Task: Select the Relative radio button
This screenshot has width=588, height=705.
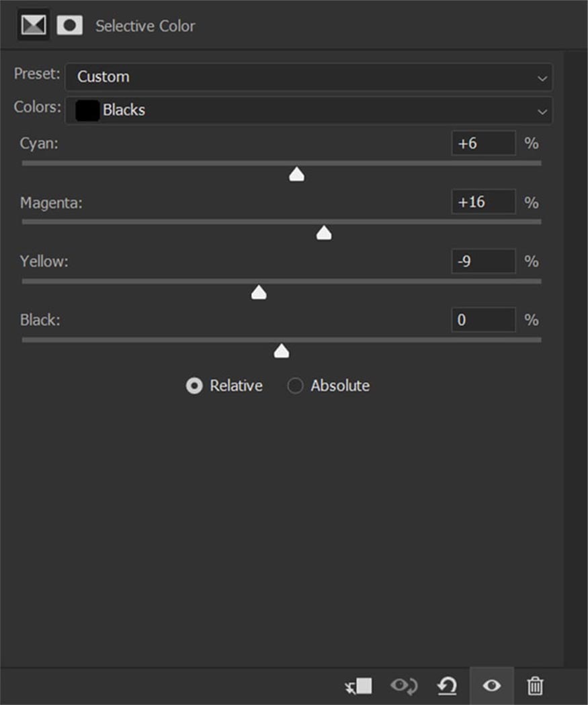Action: pyautogui.click(x=194, y=386)
